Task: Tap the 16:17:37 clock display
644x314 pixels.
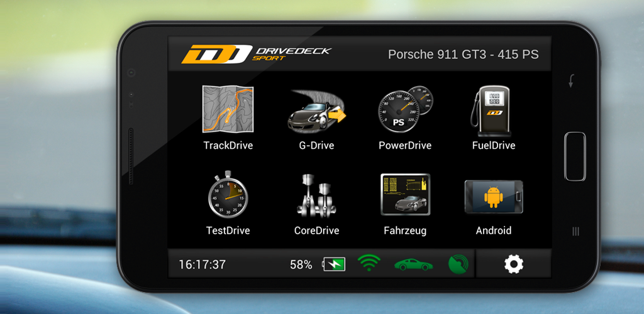Action: click(202, 264)
